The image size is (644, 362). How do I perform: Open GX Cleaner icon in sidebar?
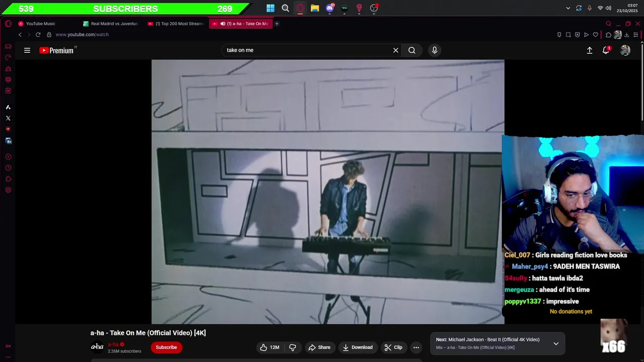pyautogui.click(x=8, y=69)
